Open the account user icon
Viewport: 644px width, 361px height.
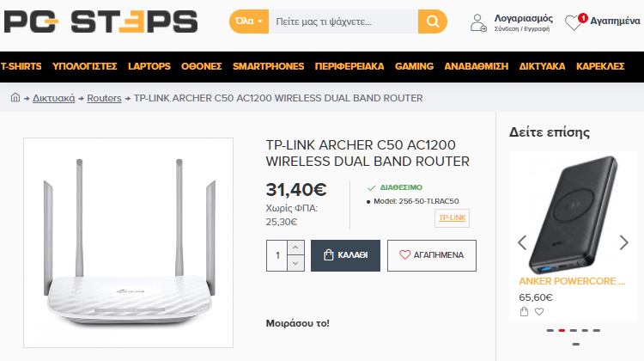478,22
